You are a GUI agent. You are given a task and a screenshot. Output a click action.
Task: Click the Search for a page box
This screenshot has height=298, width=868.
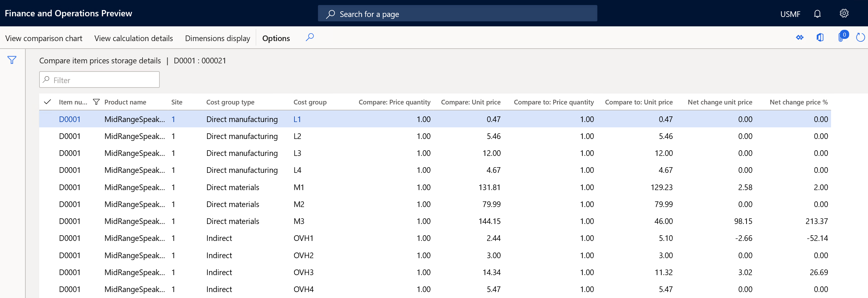[457, 13]
